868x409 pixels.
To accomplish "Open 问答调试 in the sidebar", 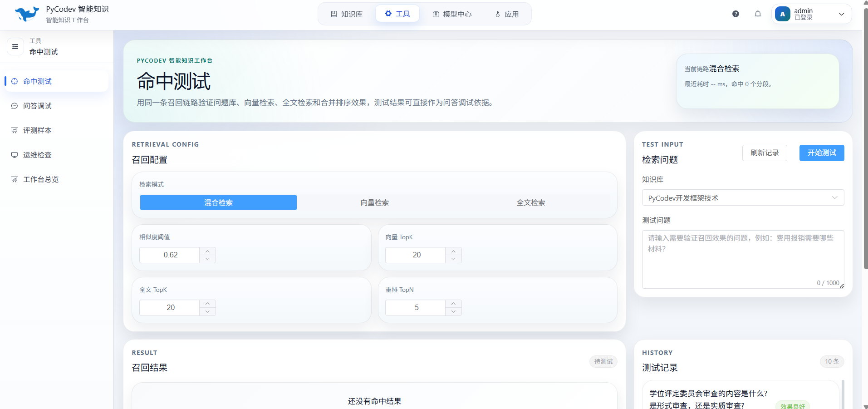I will pos(56,106).
